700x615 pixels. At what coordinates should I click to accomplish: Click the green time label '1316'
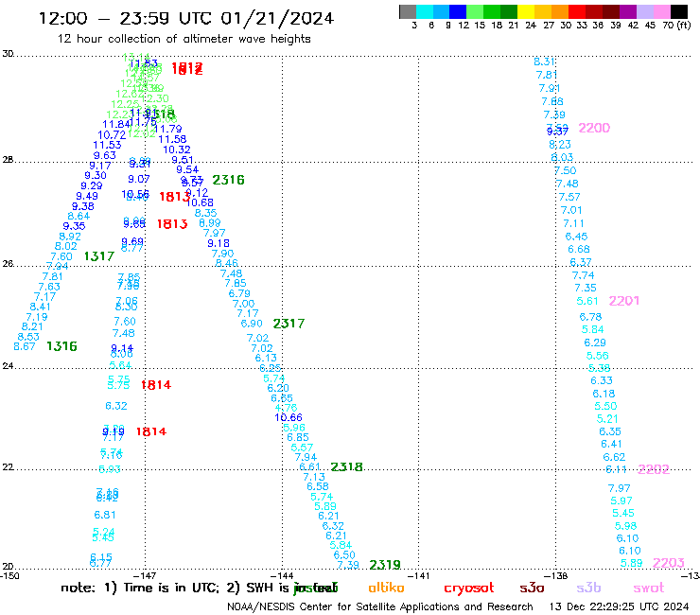pos(62,346)
